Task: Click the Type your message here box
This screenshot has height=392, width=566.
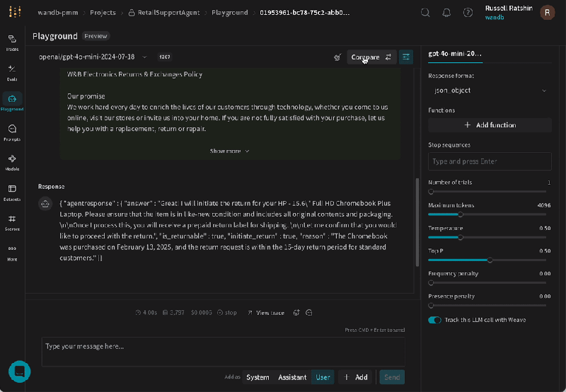Action: [x=223, y=352]
